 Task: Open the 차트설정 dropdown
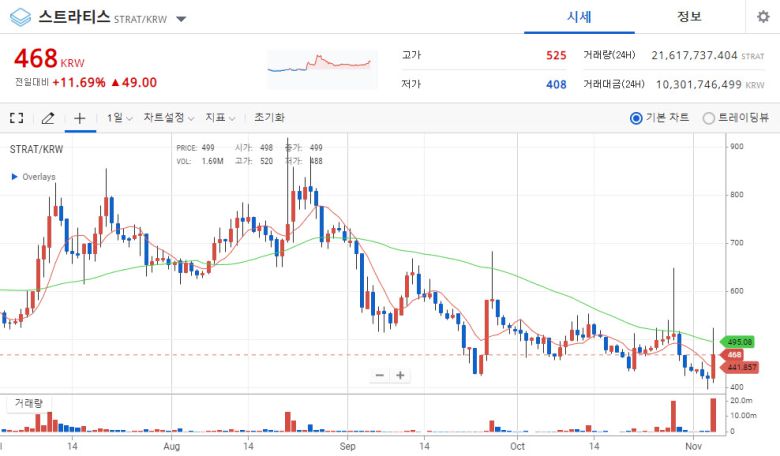point(168,118)
